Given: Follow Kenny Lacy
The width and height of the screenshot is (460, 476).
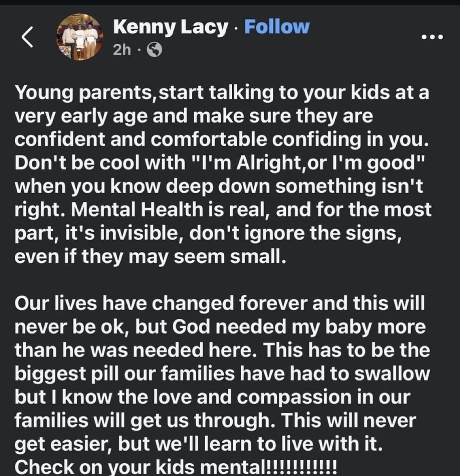Looking at the screenshot, I should click(x=276, y=27).
